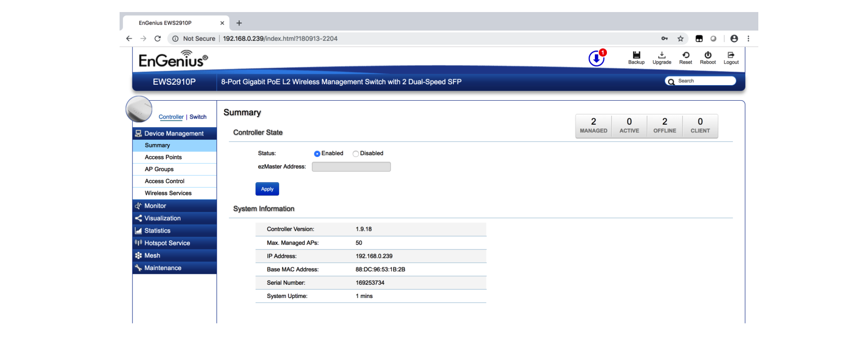The height and width of the screenshot is (338, 868).
Task: Click the Managed devices counter
Action: coord(594,126)
